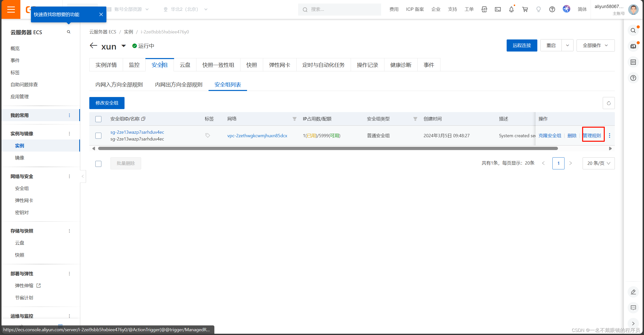Open 管理规则 for the security group
The height and width of the screenshot is (335, 644).
[x=592, y=136]
